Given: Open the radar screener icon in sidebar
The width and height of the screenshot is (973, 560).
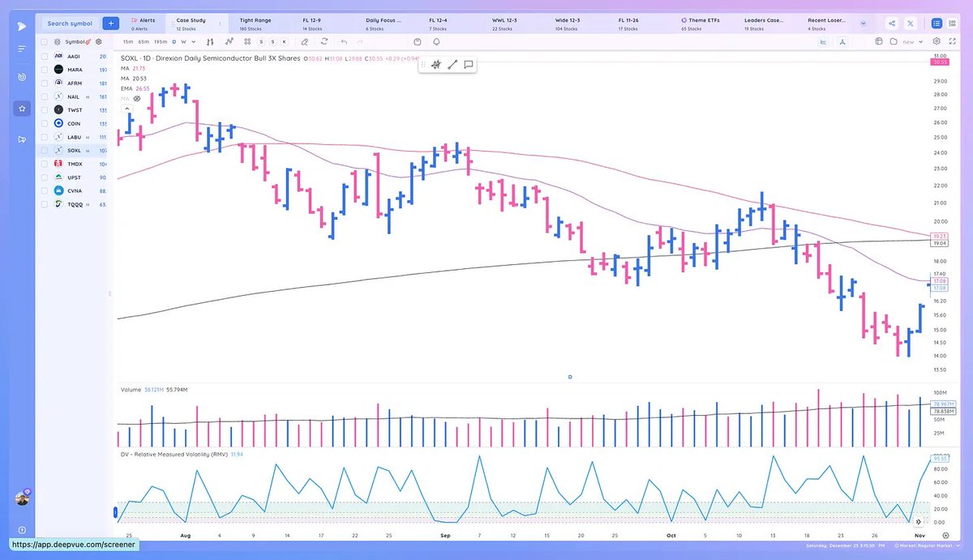Looking at the screenshot, I should [21, 78].
